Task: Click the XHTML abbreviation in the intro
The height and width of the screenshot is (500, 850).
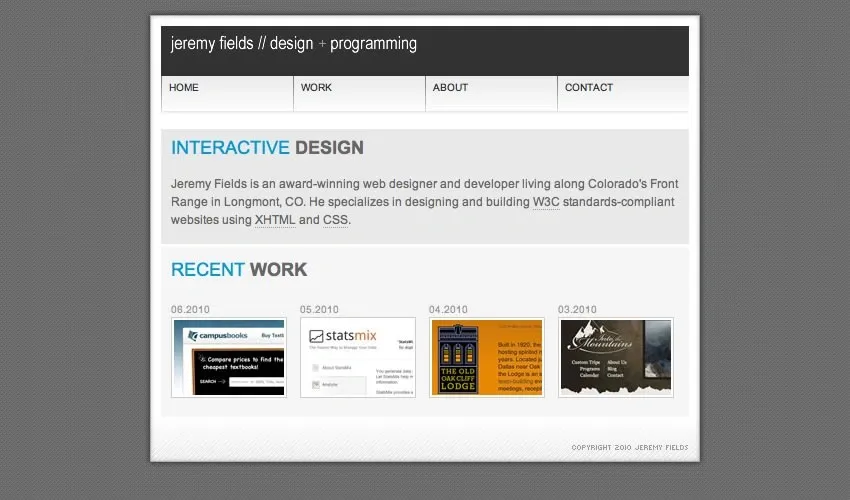Action: click(275, 220)
